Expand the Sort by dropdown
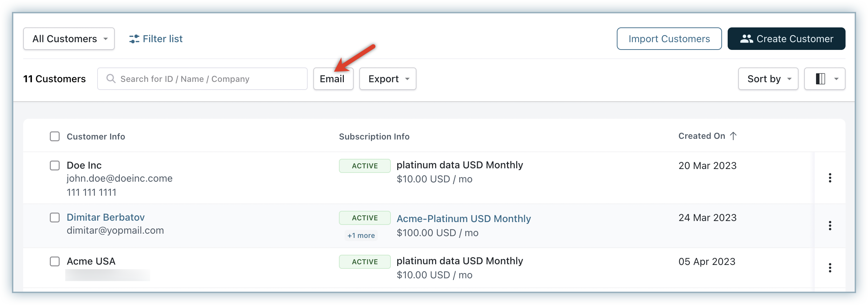 click(768, 79)
